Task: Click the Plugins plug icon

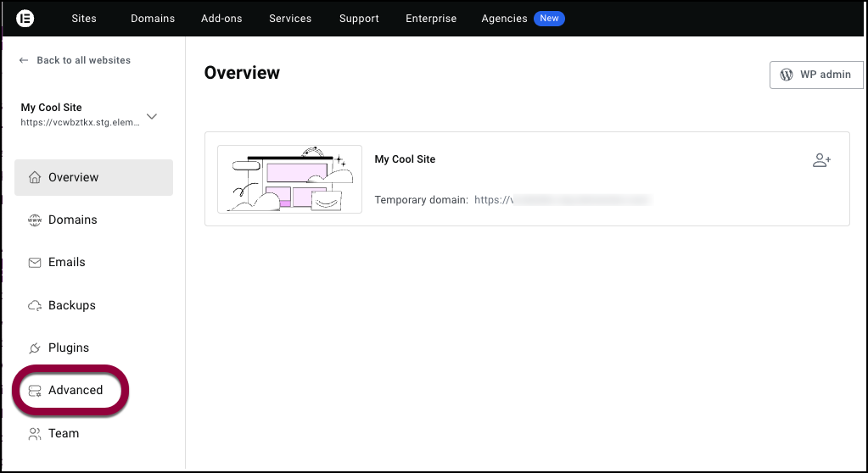Action: tap(35, 348)
